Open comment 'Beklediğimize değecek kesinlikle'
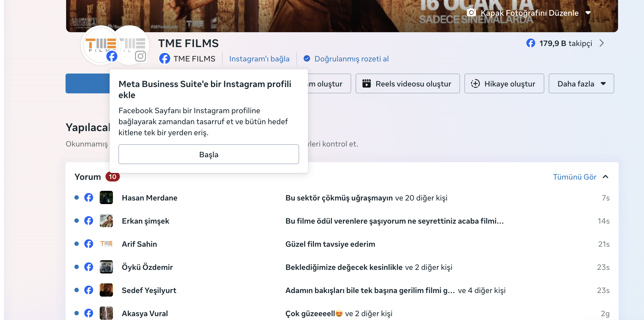Viewport: 644px width, 320px height. [x=344, y=267]
